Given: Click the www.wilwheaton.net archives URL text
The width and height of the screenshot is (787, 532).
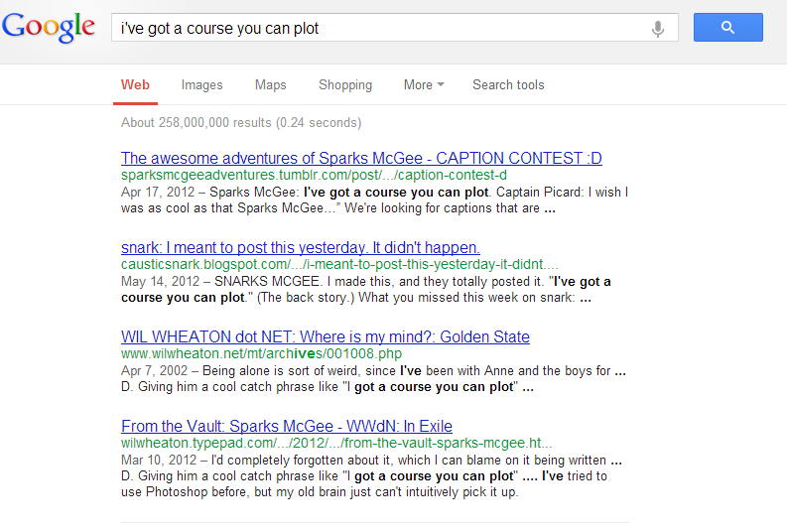Looking at the screenshot, I should [x=261, y=353].
